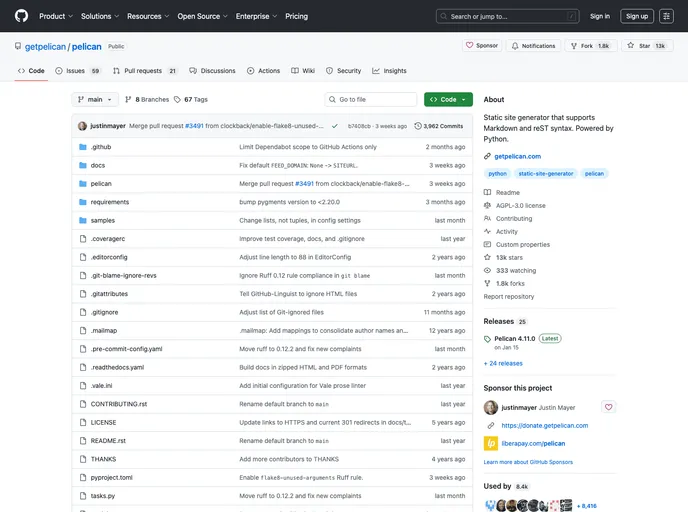
Task: Open the Discussions tab
Action: [x=212, y=71]
